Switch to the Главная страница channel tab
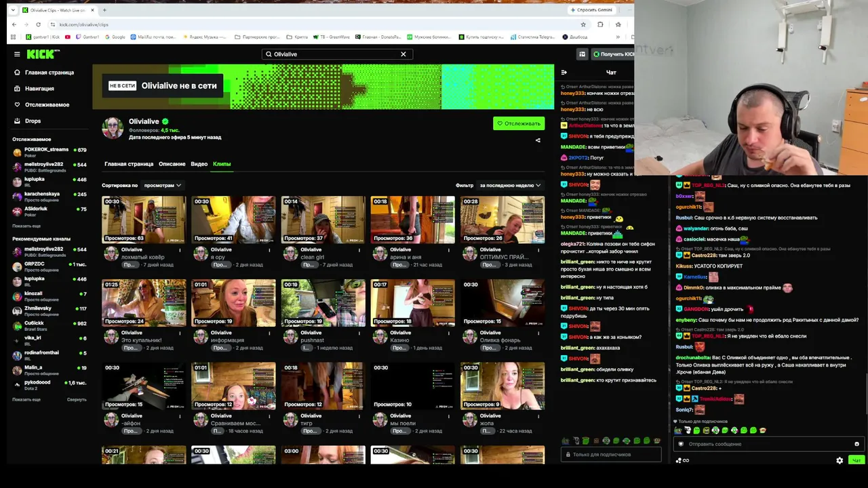This screenshot has width=868, height=488. coord(129,164)
